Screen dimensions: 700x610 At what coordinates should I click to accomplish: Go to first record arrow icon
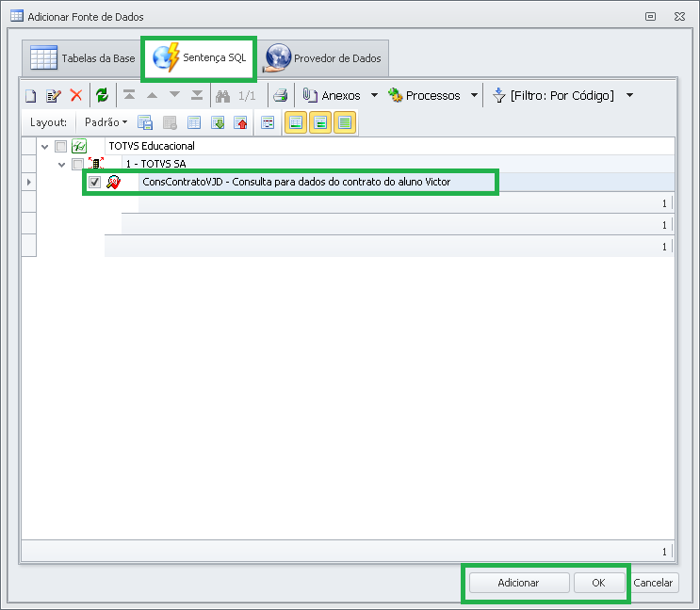click(x=129, y=95)
